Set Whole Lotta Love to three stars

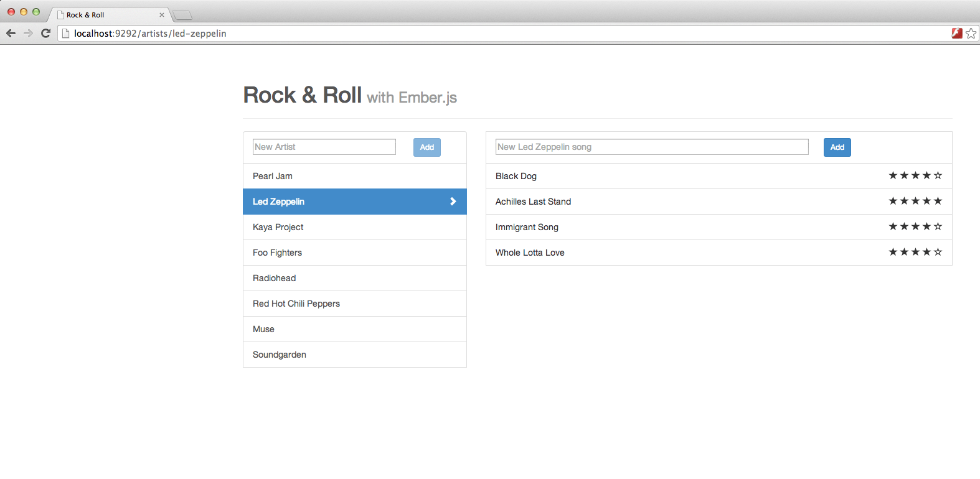(915, 252)
